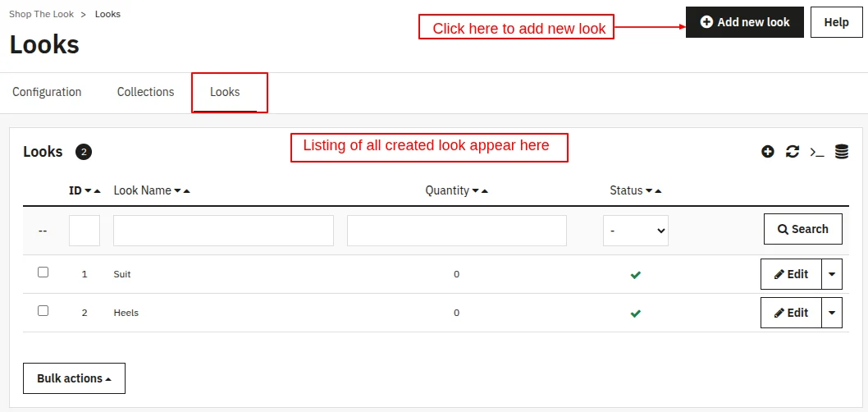Focus the ID filter field

pyautogui.click(x=85, y=231)
